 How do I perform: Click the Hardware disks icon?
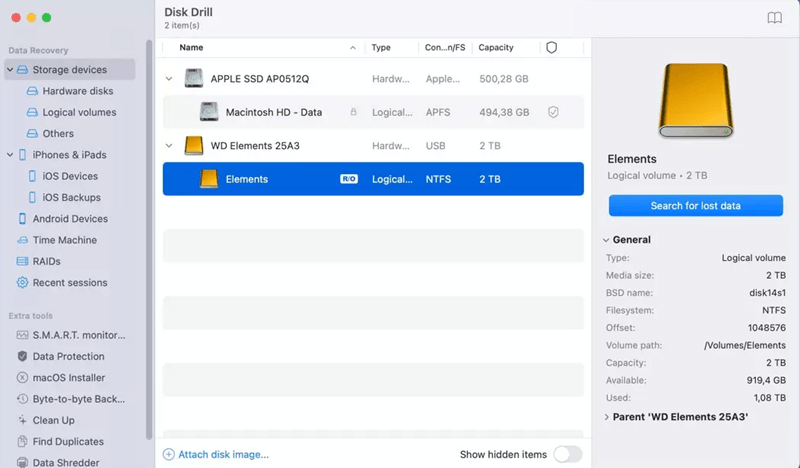pyautogui.click(x=32, y=91)
